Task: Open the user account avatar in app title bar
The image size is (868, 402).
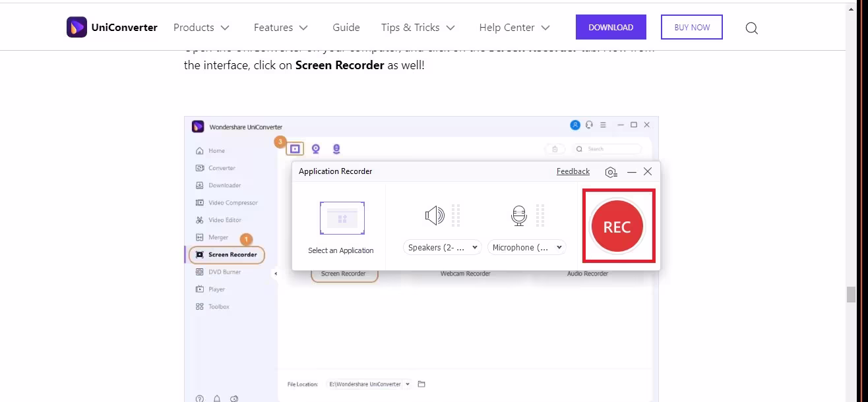Action: pos(575,125)
